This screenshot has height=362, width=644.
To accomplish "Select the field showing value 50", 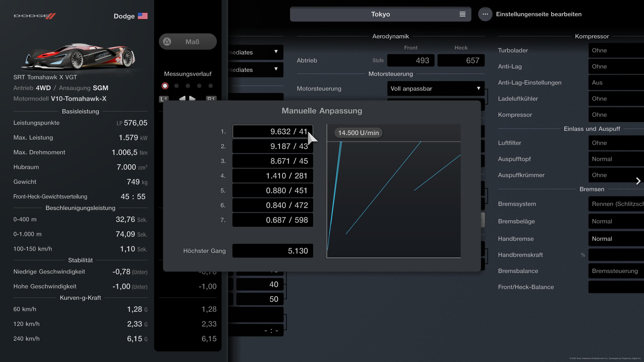I will pyautogui.click(x=260, y=299).
